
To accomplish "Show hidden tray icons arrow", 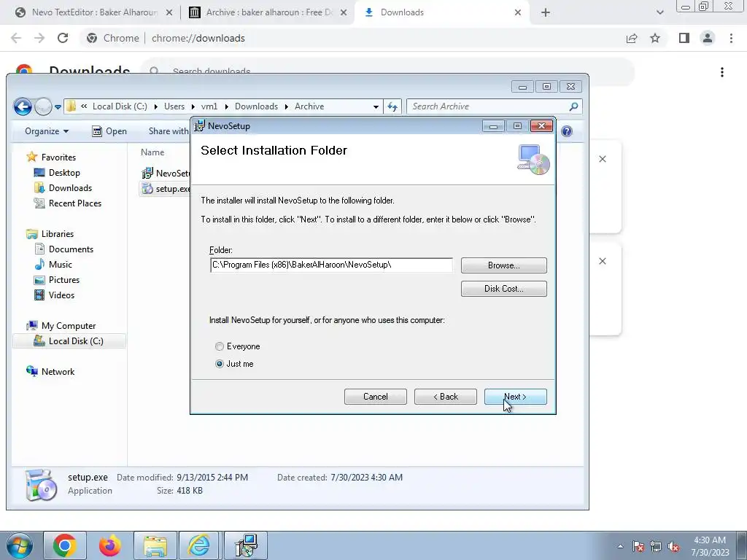I will (x=620, y=546).
